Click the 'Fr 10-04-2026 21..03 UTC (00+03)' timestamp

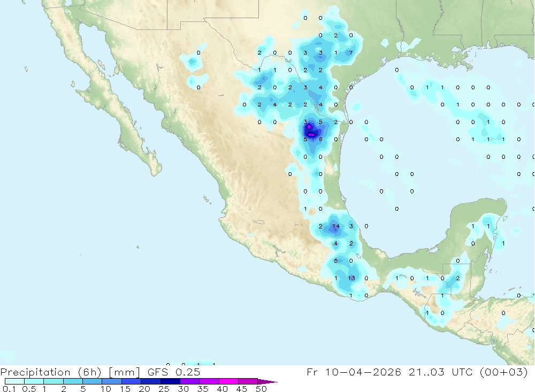(417, 372)
